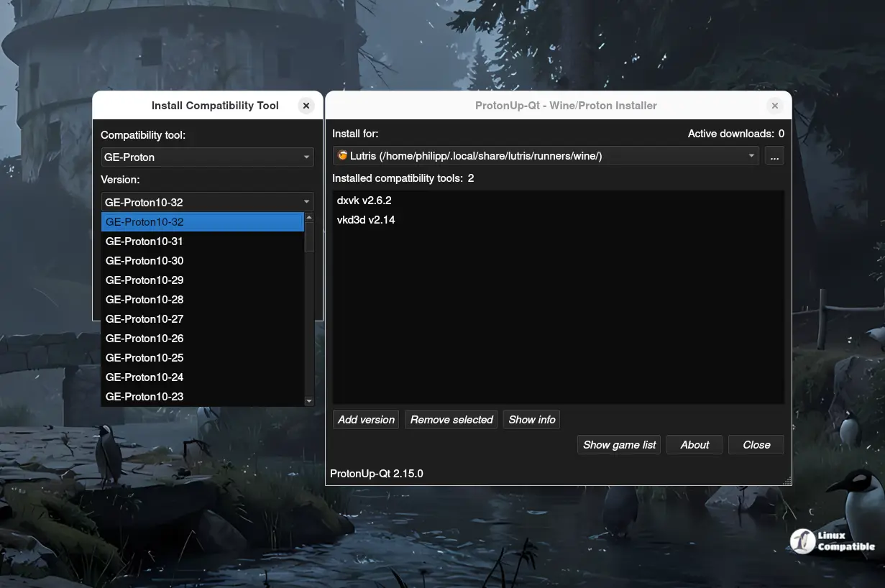The height and width of the screenshot is (588, 885).
Task: Click the arrow on the Install for launcher selector
Action: click(751, 155)
